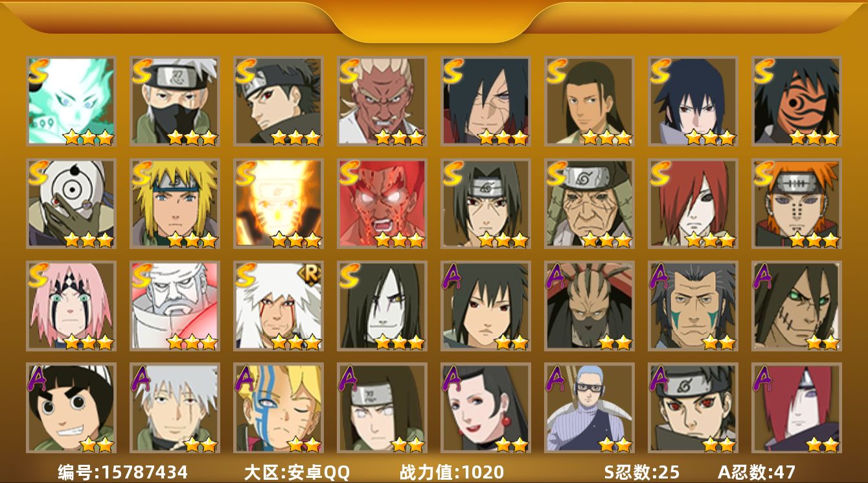
Task: Click the white-haired Jiraiya portrait with R badge
Action: (x=279, y=306)
